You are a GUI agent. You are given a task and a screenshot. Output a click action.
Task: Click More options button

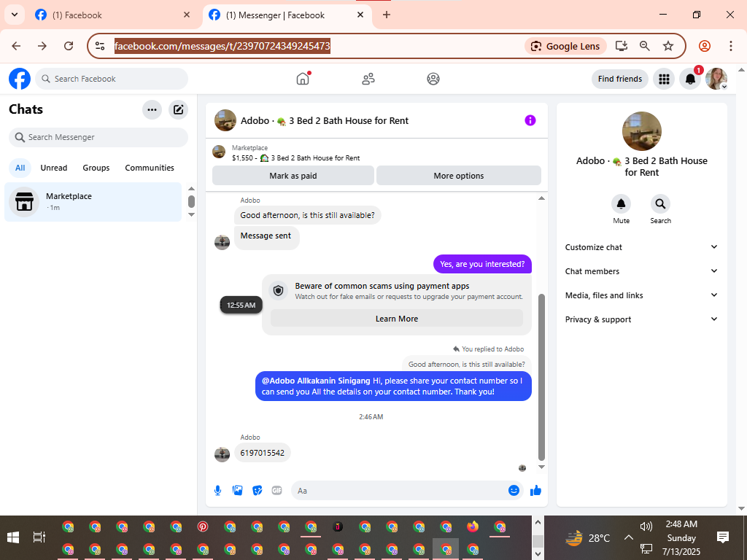[x=459, y=176]
